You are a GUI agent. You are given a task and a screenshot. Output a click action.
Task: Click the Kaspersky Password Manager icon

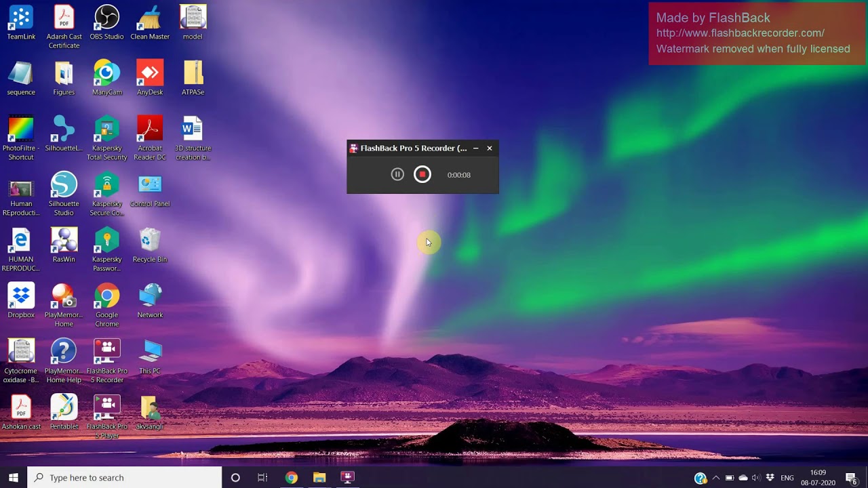point(106,249)
